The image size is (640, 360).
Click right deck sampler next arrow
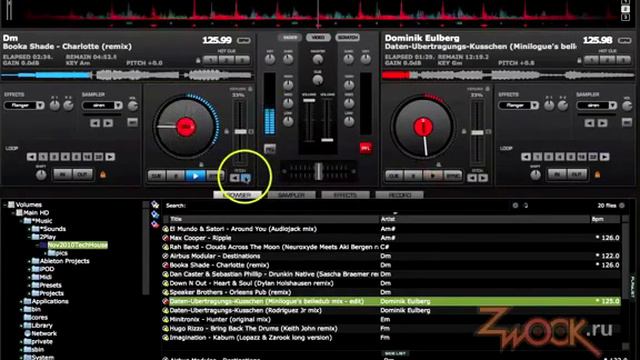pyautogui.click(x=602, y=123)
